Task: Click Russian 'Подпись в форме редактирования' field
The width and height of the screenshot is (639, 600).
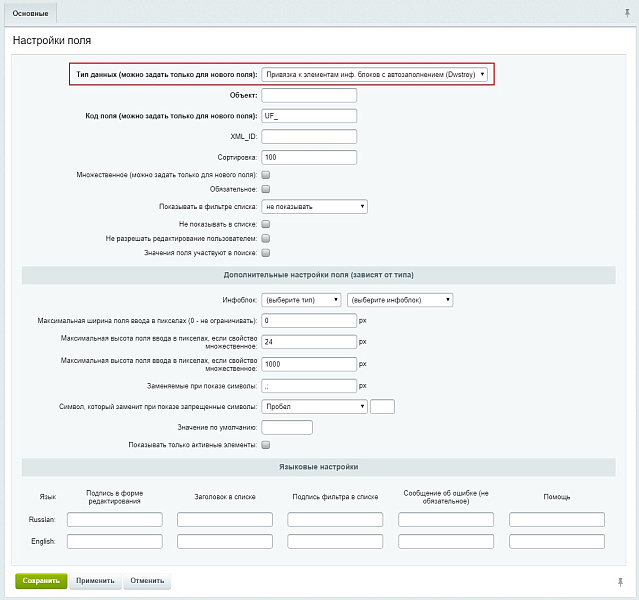Action: pos(114,519)
